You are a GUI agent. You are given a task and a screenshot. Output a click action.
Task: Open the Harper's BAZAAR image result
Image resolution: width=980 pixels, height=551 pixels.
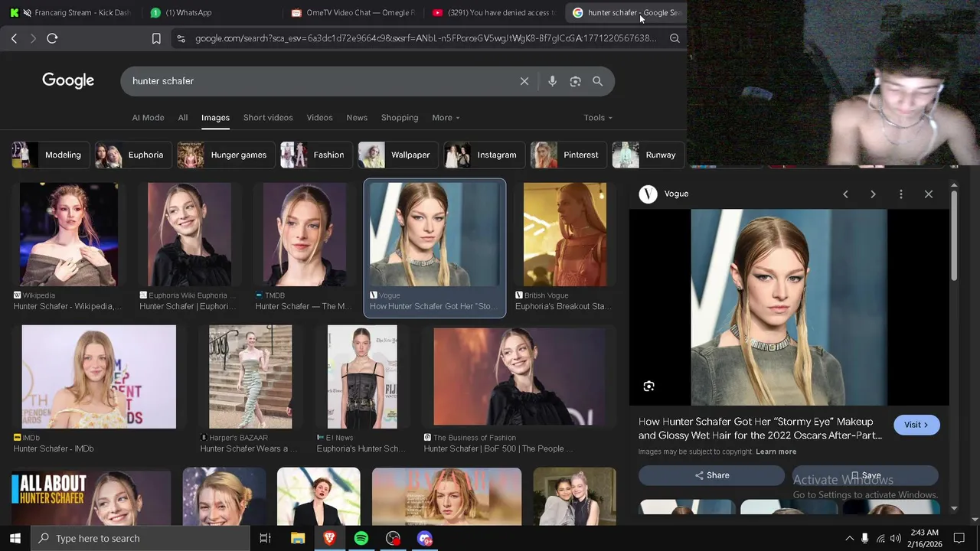coord(250,377)
